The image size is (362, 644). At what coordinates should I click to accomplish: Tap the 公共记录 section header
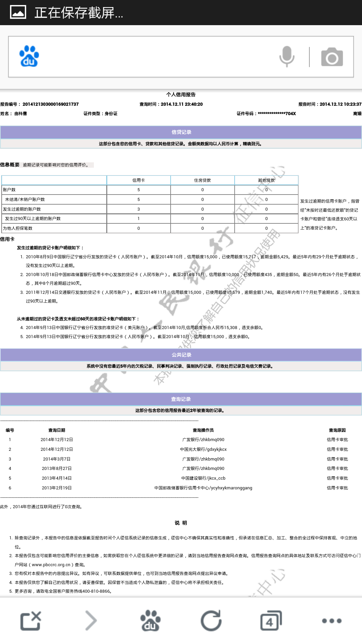pyautogui.click(x=181, y=355)
